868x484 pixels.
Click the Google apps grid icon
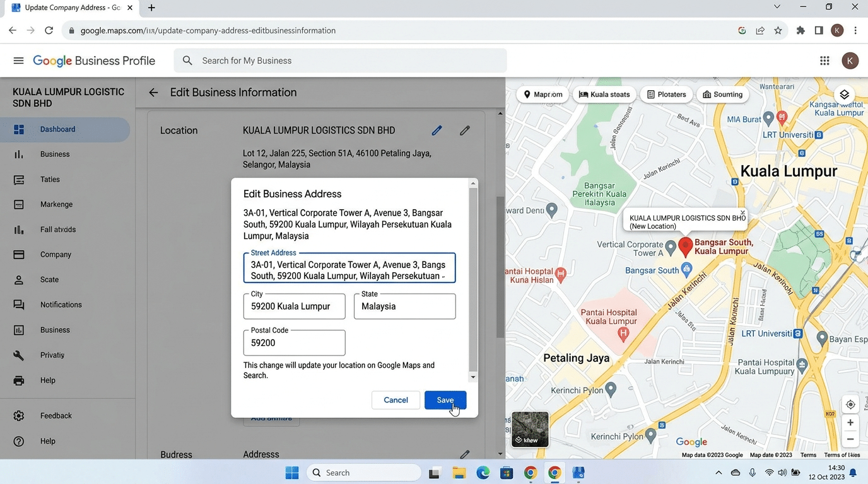[x=824, y=60]
